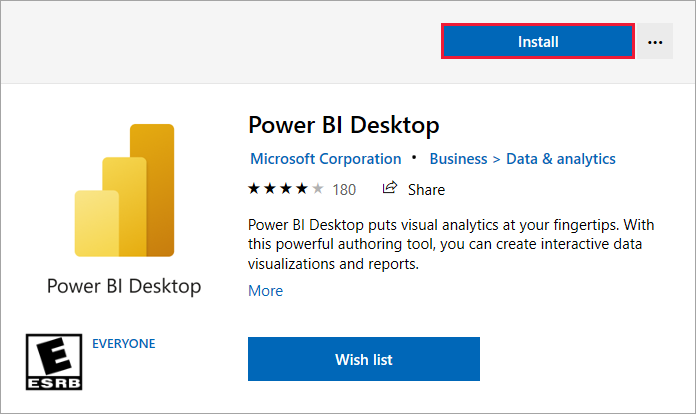The width and height of the screenshot is (696, 414).
Task: Open the more options ellipsis menu
Action: (x=655, y=42)
